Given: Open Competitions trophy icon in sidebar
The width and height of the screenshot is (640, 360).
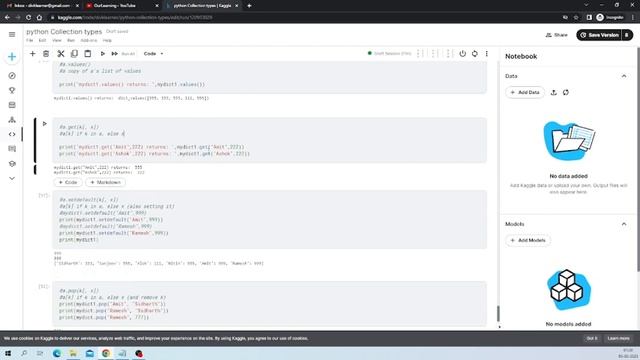Looking at the screenshot, I should [x=12, y=90].
